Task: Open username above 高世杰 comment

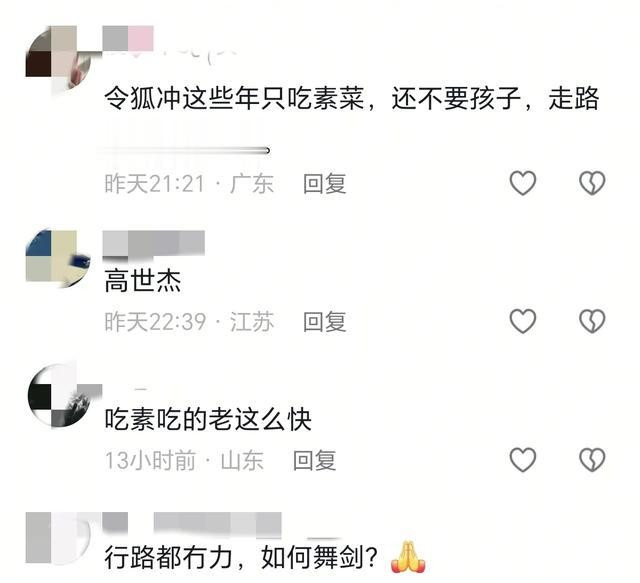Action: (x=153, y=243)
